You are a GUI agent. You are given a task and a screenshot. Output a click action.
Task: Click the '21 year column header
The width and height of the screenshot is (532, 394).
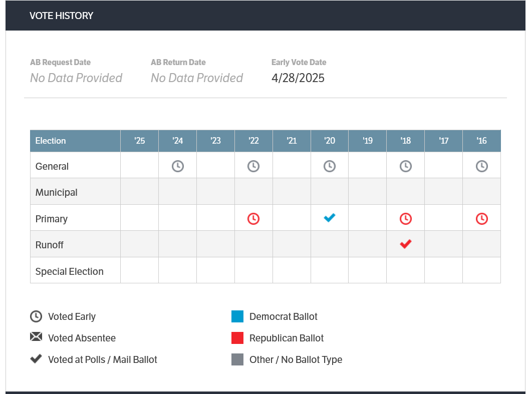(292, 141)
